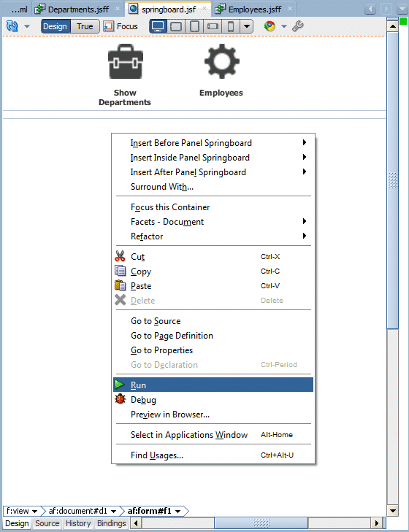
Task: Open f:view breadcrumb dropdown
Action: [34, 511]
